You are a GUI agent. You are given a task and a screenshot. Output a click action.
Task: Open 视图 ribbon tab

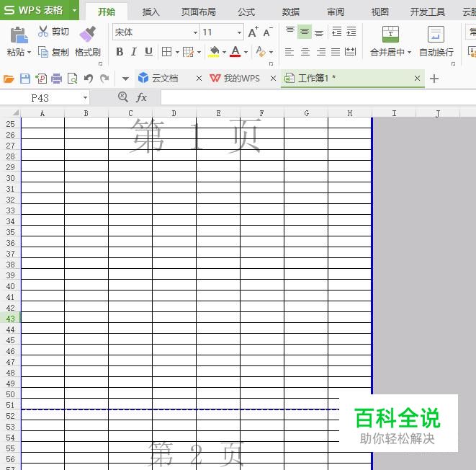pyautogui.click(x=380, y=12)
